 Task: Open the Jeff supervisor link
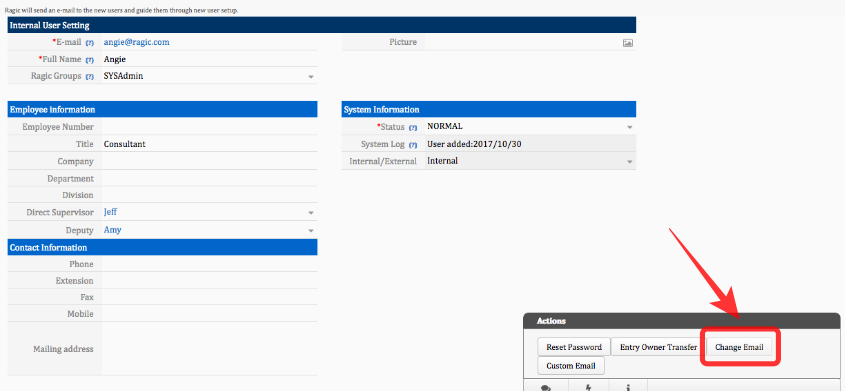110,212
